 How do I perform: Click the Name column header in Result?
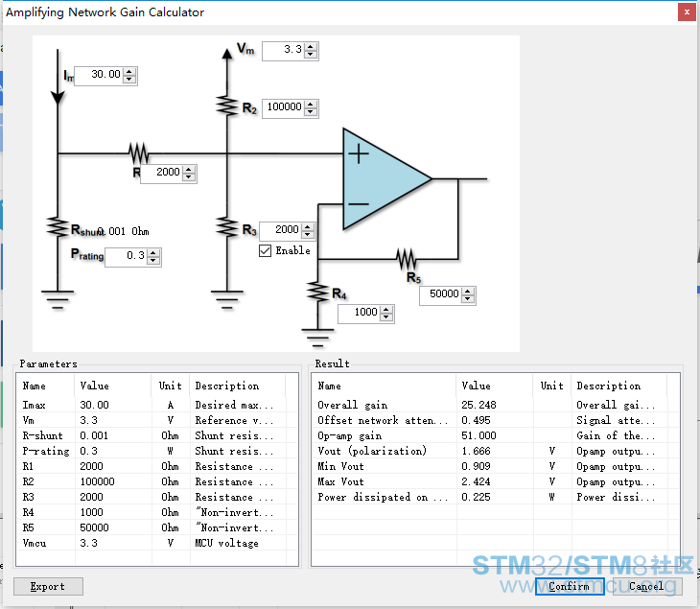click(384, 386)
